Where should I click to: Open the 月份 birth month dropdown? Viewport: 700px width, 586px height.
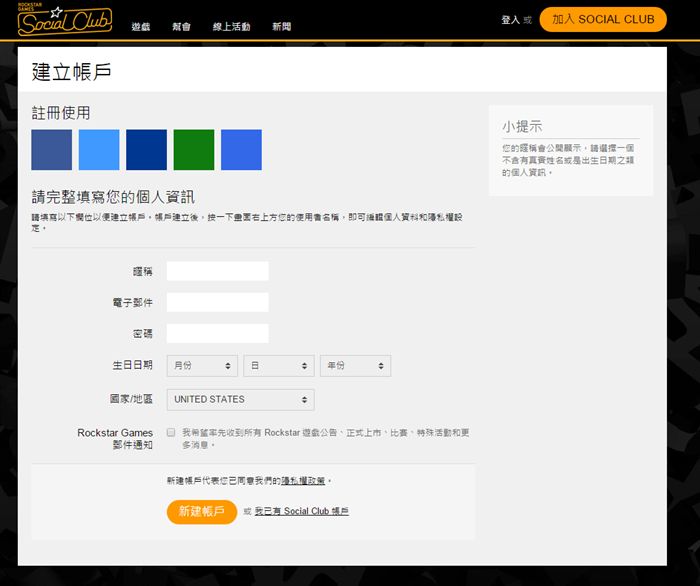click(x=202, y=366)
